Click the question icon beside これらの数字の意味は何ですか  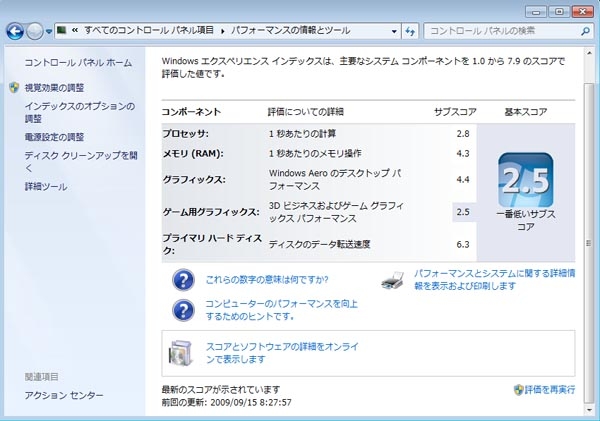(182, 280)
